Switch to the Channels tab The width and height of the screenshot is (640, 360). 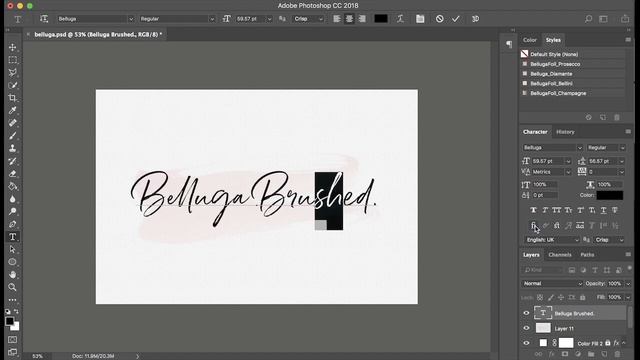[560, 255]
